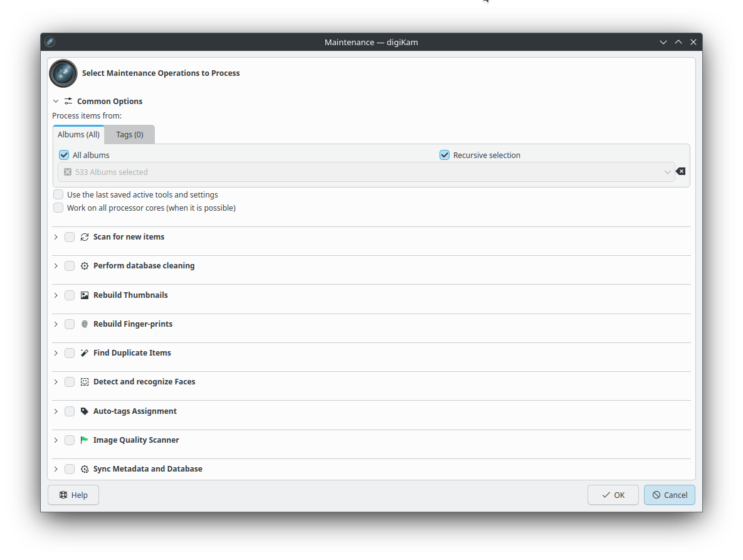This screenshot has width=743, height=560.
Task: Open the Help button
Action: 73,495
